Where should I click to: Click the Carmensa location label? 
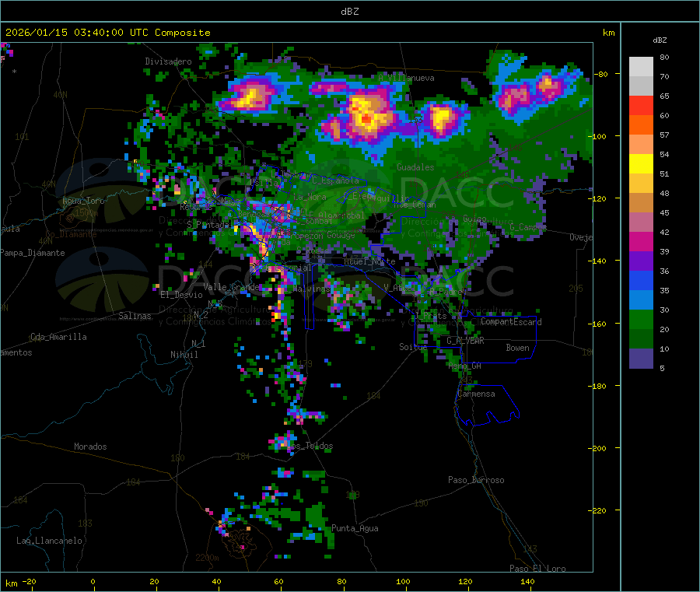(x=476, y=394)
